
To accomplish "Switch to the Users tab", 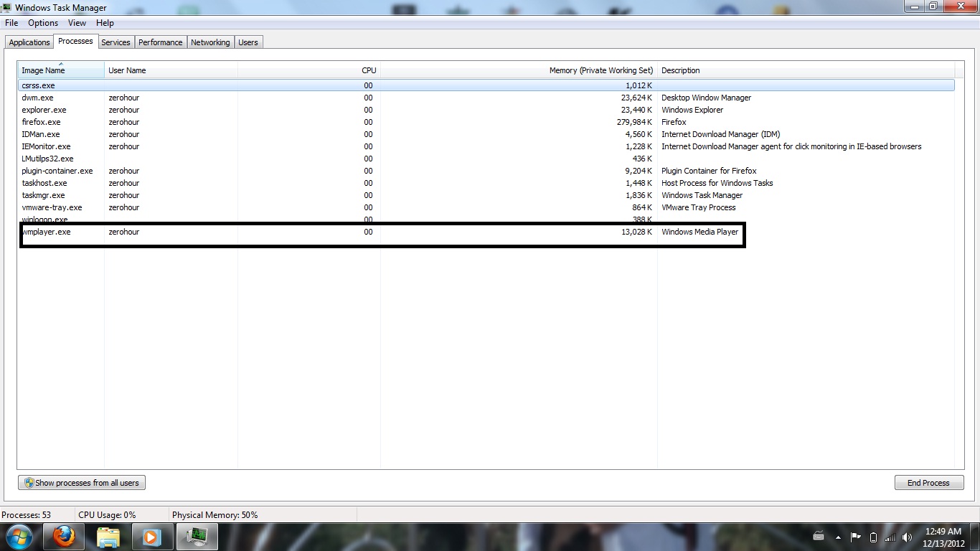I will pos(248,42).
